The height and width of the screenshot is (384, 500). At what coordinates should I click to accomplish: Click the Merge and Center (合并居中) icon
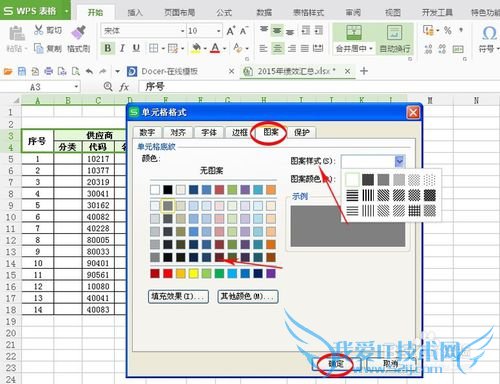[x=354, y=33]
